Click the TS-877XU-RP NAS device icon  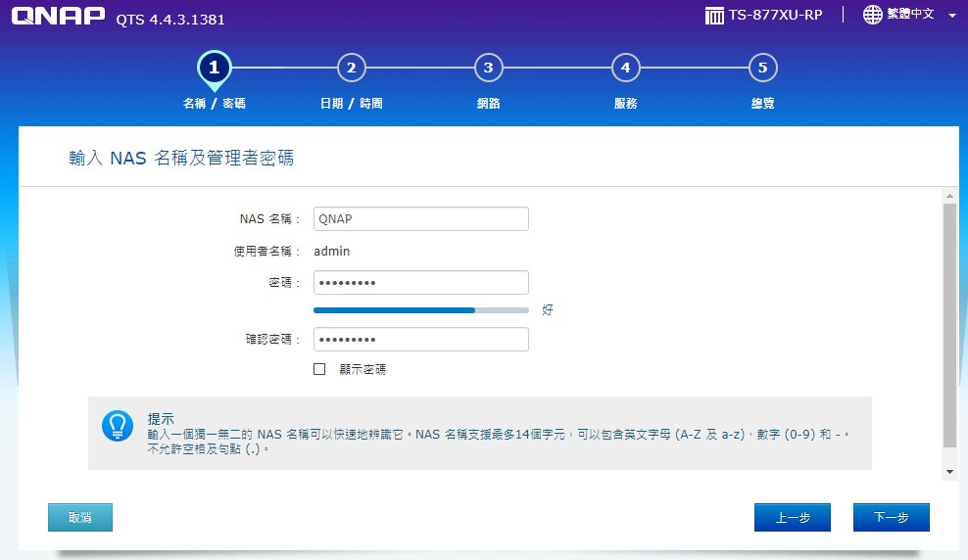[714, 16]
